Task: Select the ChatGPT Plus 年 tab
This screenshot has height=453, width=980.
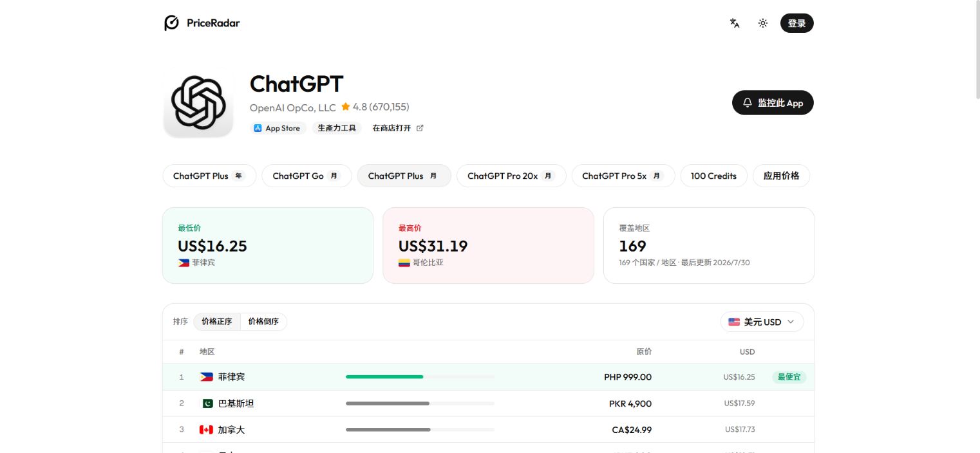Action: pos(209,176)
